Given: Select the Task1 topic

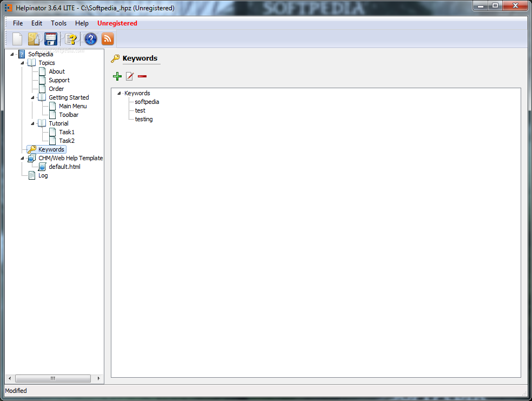Looking at the screenshot, I should tap(67, 132).
